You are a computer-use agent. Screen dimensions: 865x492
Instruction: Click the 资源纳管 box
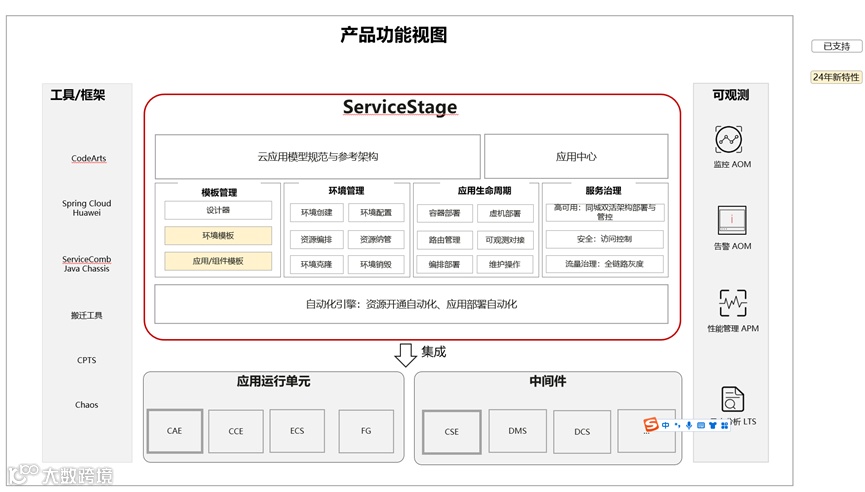click(x=376, y=239)
